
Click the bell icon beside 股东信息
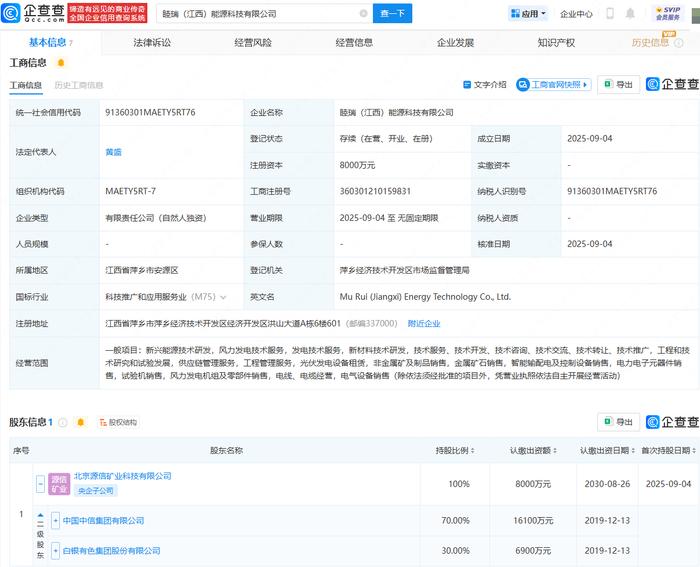point(80,422)
